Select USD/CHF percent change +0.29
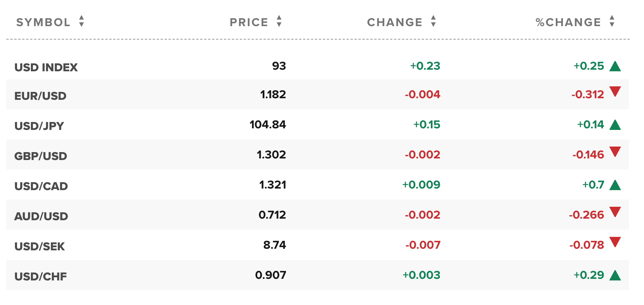 [x=589, y=275]
